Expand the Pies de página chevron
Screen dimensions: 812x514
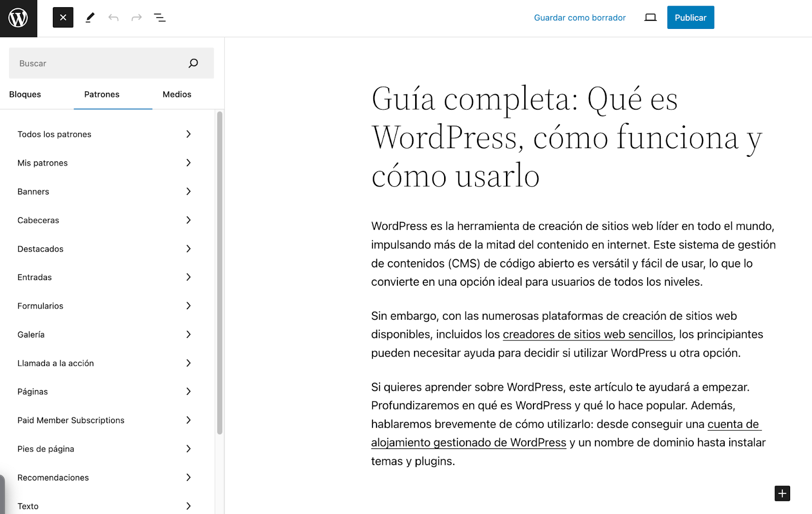coord(188,449)
